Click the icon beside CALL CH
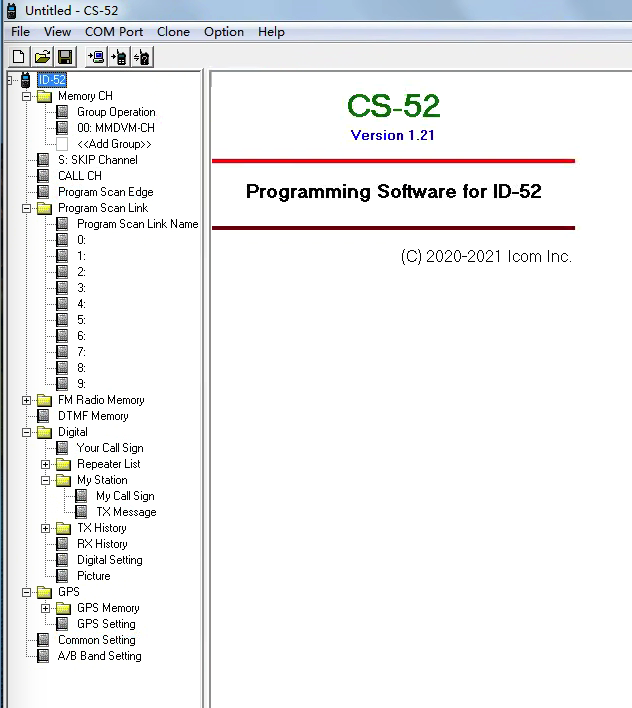This screenshot has height=708, width=632. [43, 176]
